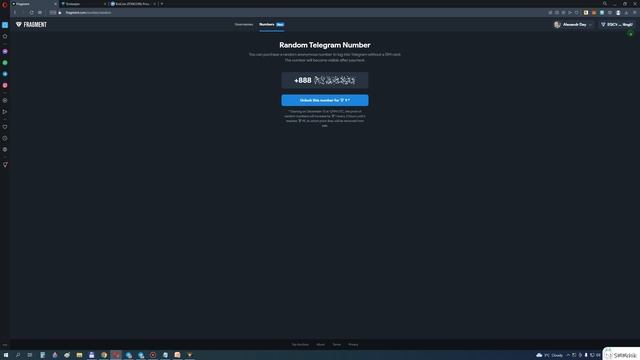Open the Alexandr account dropdown

click(x=573, y=25)
